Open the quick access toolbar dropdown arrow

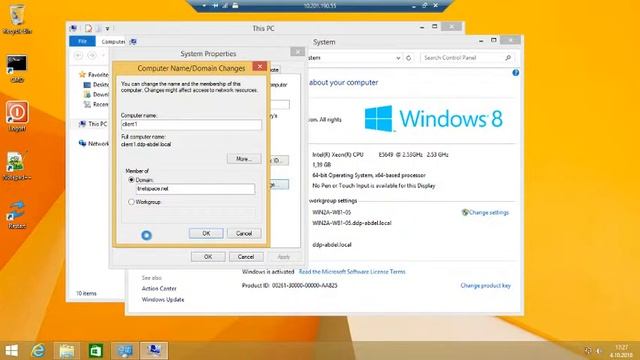click(107, 29)
